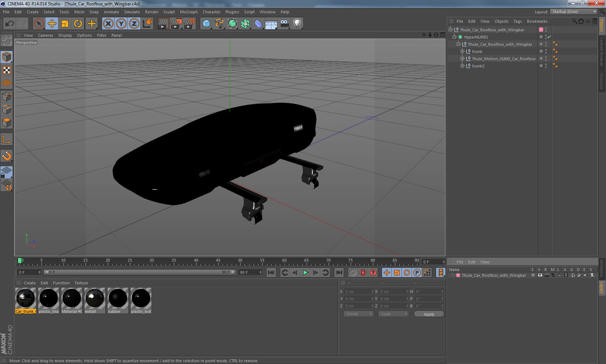Viewport: 606px width, 364px height.
Task: Toggle Snap magnet icon
Action: pyautogui.click(x=6, y=156)
